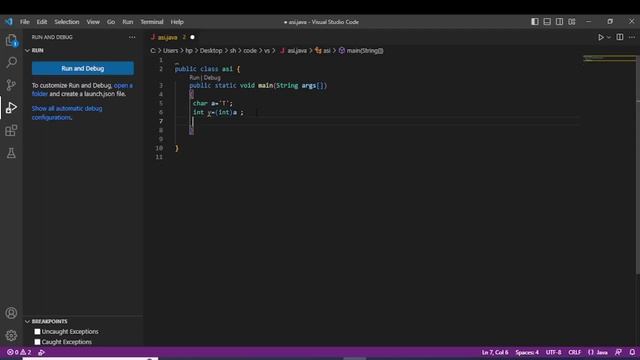The image size is (640, 360).
Task: Open editor More Actions ellipsis
Action: pyautogui.click(x=632, y=37)
